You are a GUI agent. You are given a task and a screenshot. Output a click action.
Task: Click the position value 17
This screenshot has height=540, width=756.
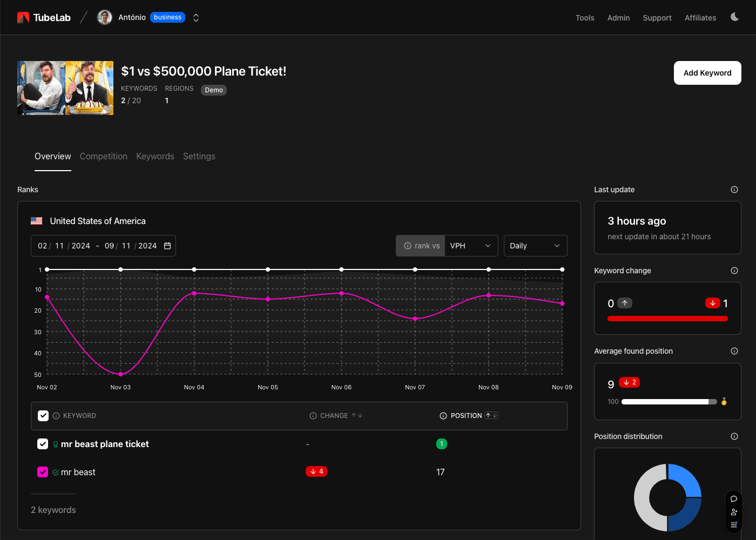(x=441, y=472)
